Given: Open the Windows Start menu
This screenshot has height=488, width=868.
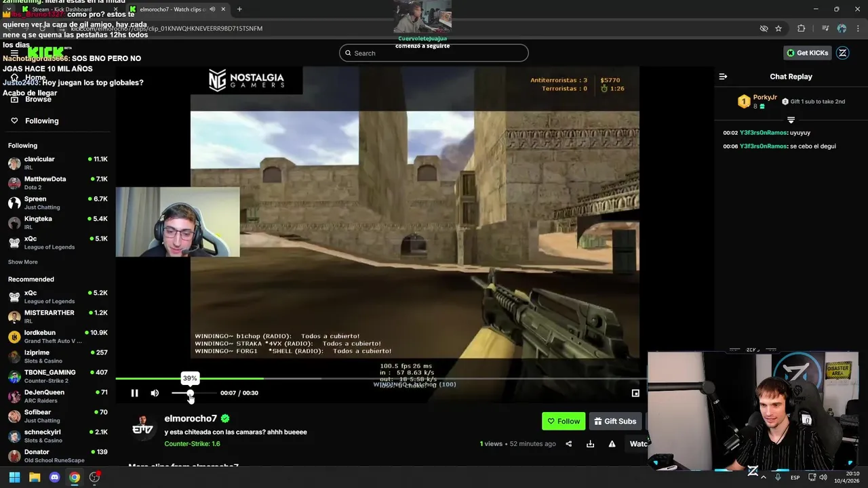Looking at the screenshot, I should pyautogui.click(x=14, y=477).
